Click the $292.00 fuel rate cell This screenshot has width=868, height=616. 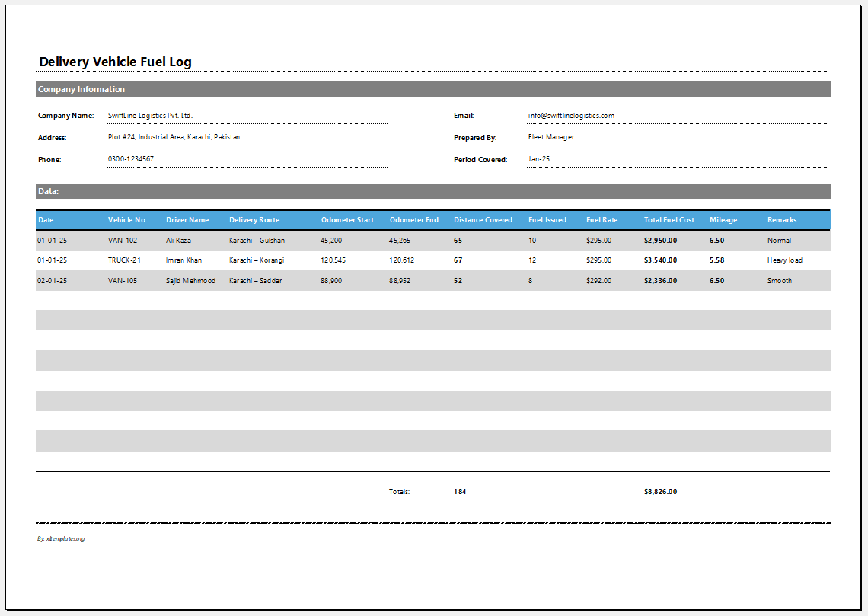[x=598, y=281]
